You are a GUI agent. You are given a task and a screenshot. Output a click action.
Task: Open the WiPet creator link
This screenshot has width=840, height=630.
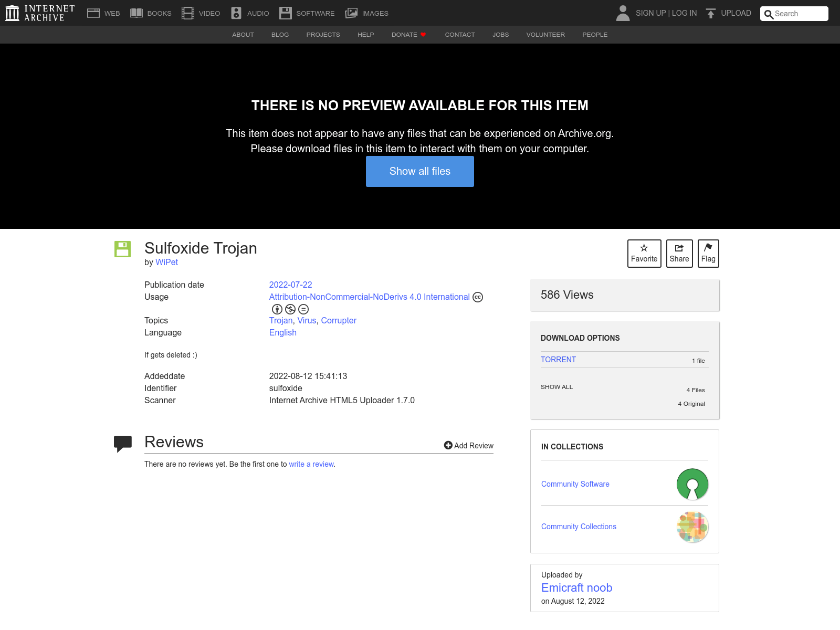coord(166,262)
